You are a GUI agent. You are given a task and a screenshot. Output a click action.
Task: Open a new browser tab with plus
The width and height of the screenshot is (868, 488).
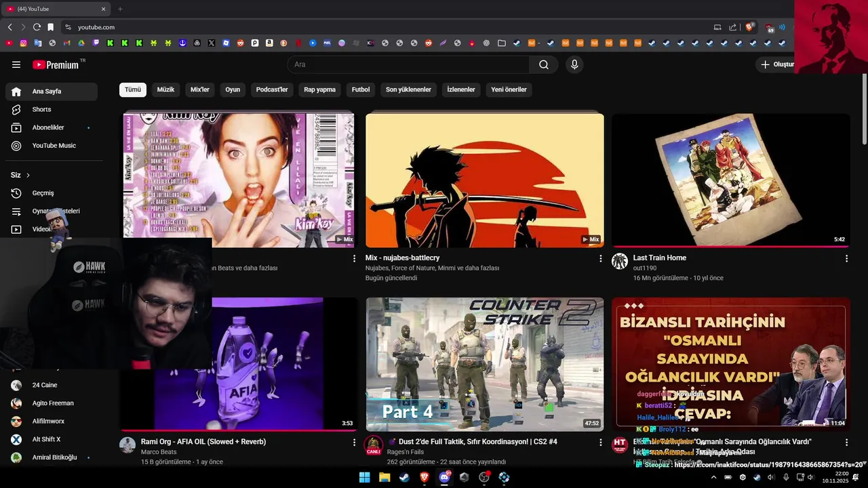tap(120, 9)
